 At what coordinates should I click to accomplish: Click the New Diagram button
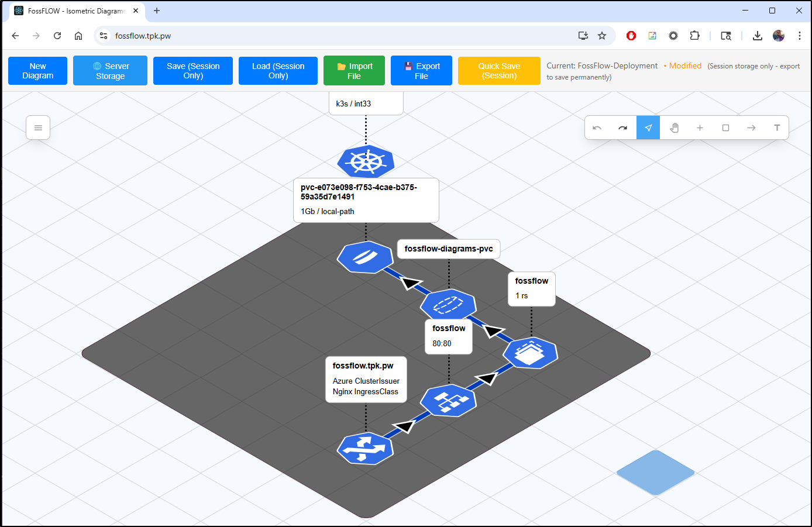(x=37, y=71)
